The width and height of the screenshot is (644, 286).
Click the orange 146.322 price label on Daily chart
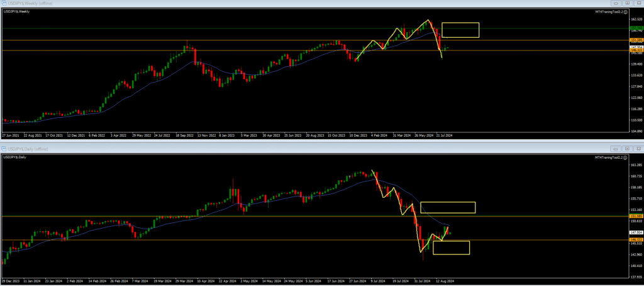point(635,240)
